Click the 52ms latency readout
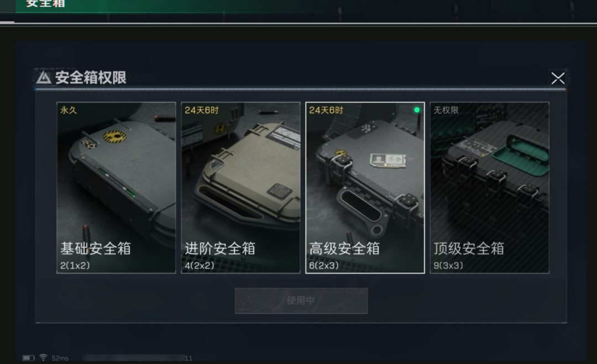The height and width of the screenshot is (364, 597). [60, 358]
